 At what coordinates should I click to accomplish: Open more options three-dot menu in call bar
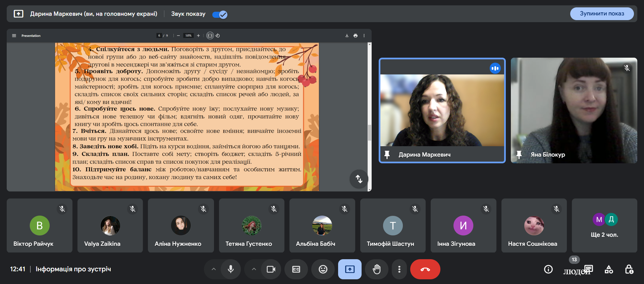point(399,269)
